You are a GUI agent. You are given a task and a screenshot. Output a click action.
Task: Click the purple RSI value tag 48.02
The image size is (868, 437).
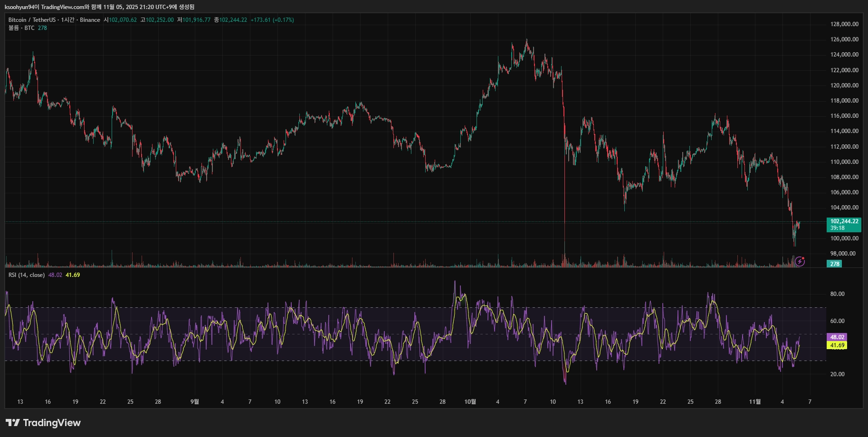(x=837, y=337)
